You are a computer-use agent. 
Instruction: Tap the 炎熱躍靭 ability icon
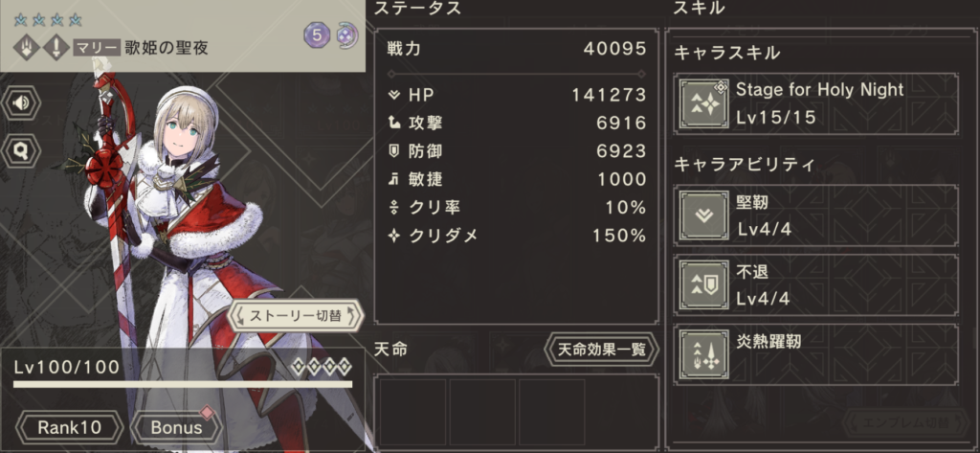click(x=704, y=354)
